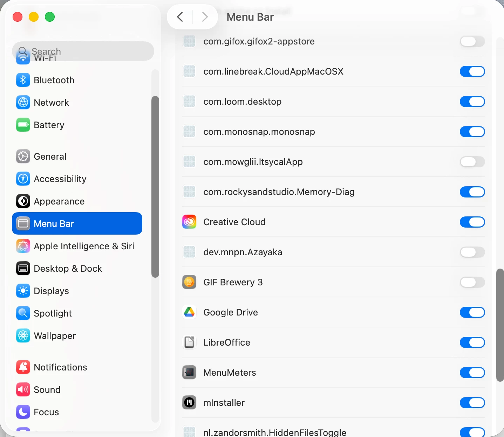Click the com.loom.desktop placeholder icon
This screenshot has width=504, height=437.
point(189,102)
